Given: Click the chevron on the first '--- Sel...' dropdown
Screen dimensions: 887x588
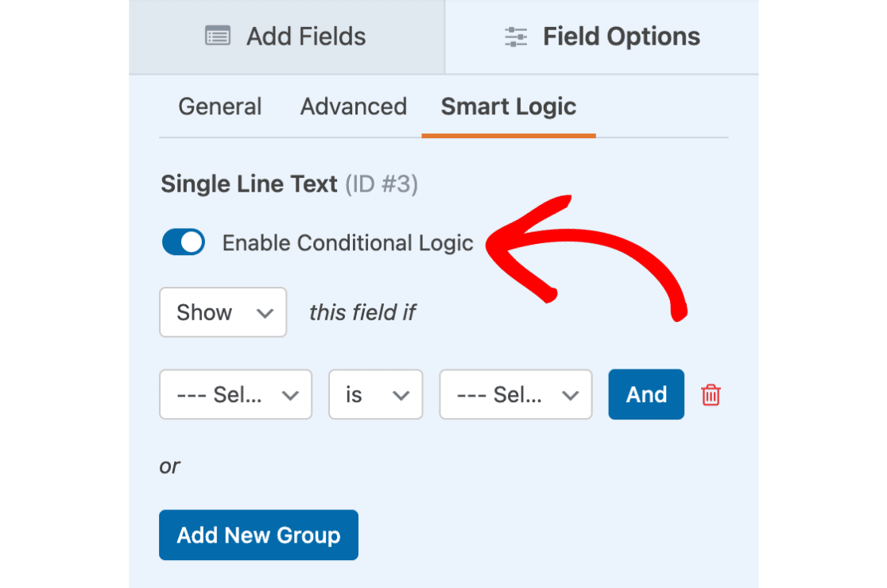Looking at the screenshot, I should (x=291, y=395).
